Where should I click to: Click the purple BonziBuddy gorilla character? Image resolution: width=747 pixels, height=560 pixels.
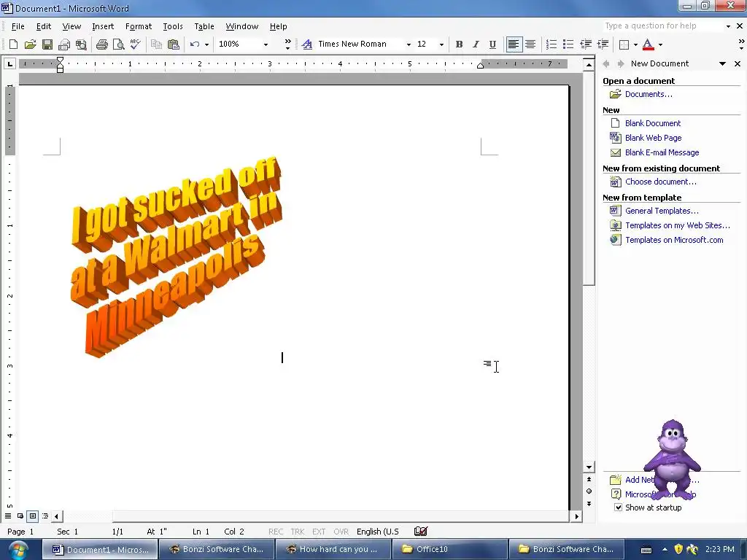(672, 459)
